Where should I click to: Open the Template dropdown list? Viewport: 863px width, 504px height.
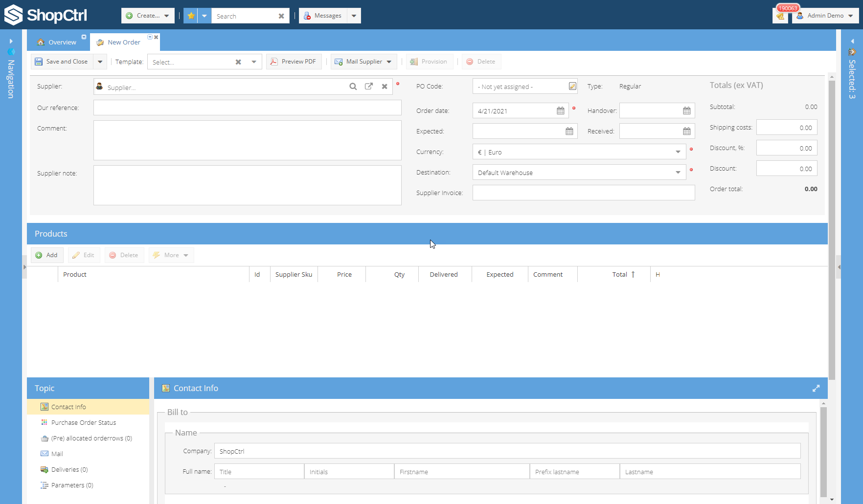[x=254, y=62]
